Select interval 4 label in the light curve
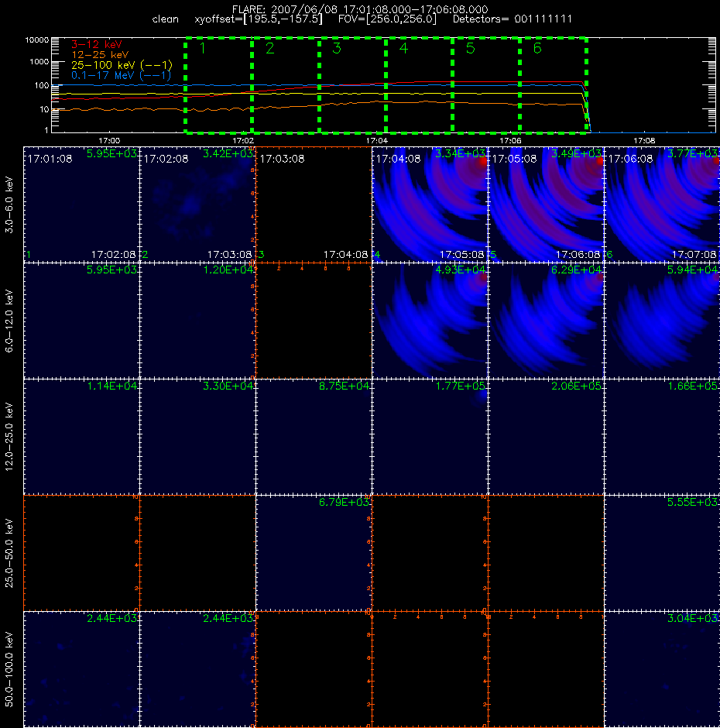 click(403, 48)
